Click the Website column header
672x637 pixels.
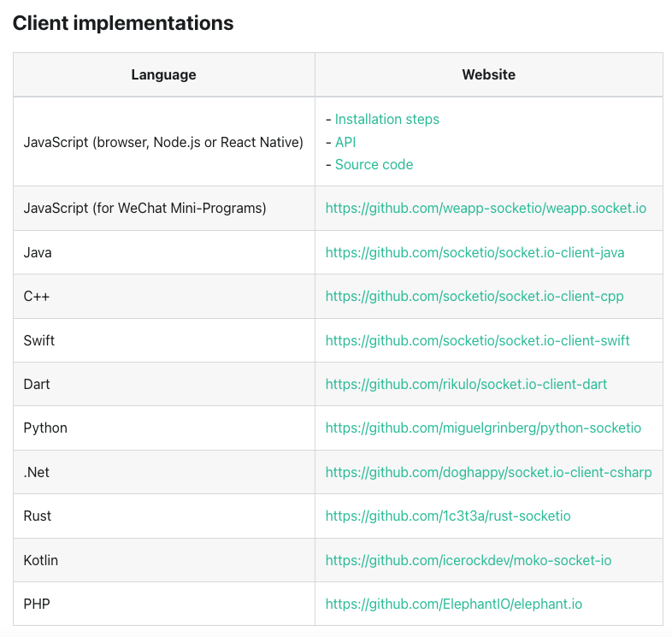(x=488, y=74)
